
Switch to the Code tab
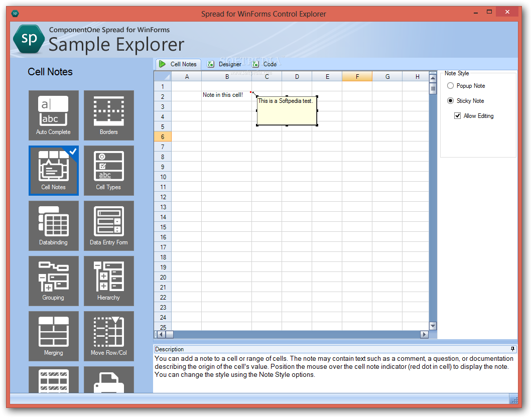[x=264, y=64]
